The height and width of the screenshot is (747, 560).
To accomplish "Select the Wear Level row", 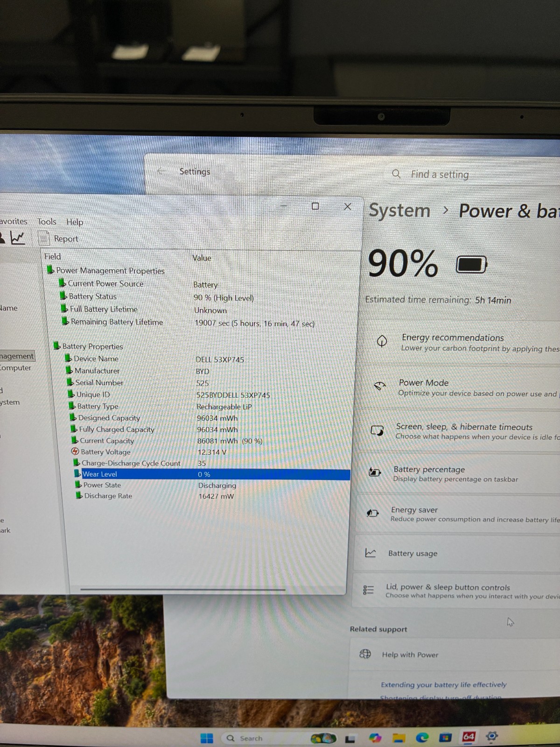I will click(x=212, y=474).
